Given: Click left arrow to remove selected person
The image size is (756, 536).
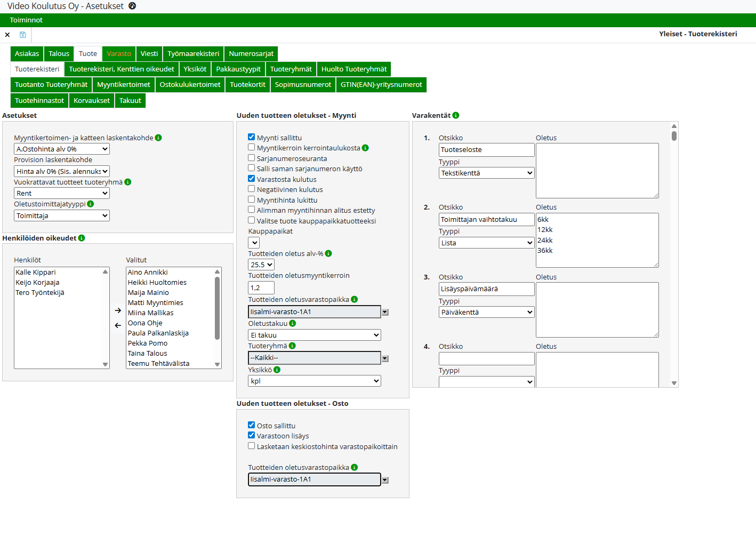Looking at the screenshot, I should [118, 325].
